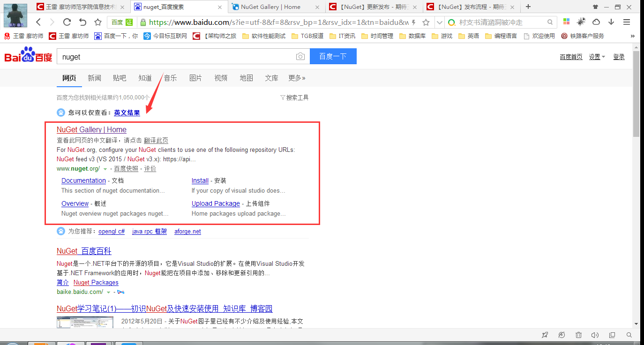Open NuGet_百度百科 result
The width and height of the screenshot is (644, 345).
84,251
